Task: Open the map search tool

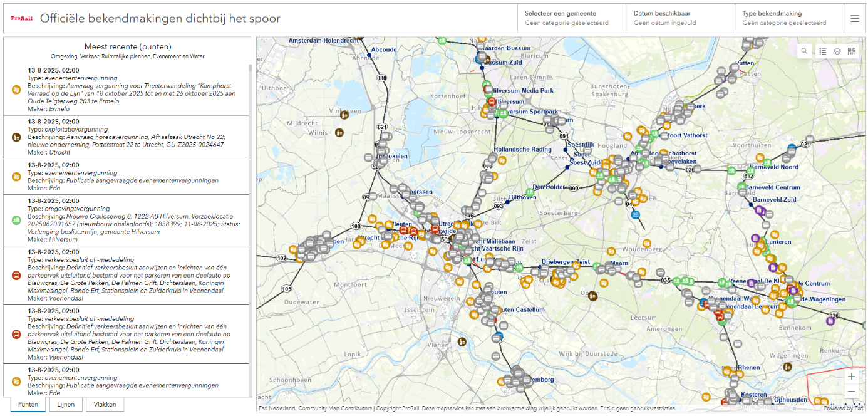Action: [x=804, y=51]
